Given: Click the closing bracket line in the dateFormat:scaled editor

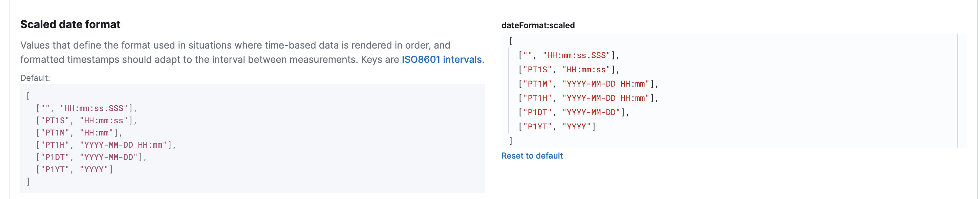Looking at the screenshot, I should pos(511,141).
